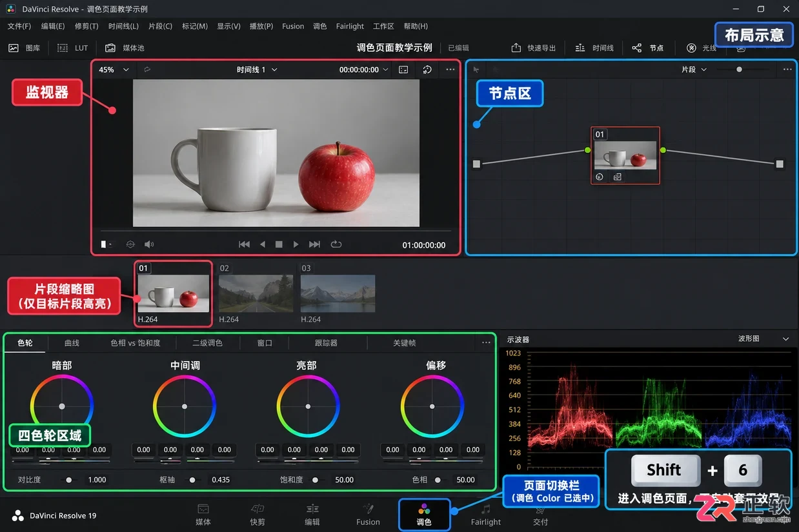Select node 01 in the node editor
This screenshot has width=799, height=532.
coord(625,155)
